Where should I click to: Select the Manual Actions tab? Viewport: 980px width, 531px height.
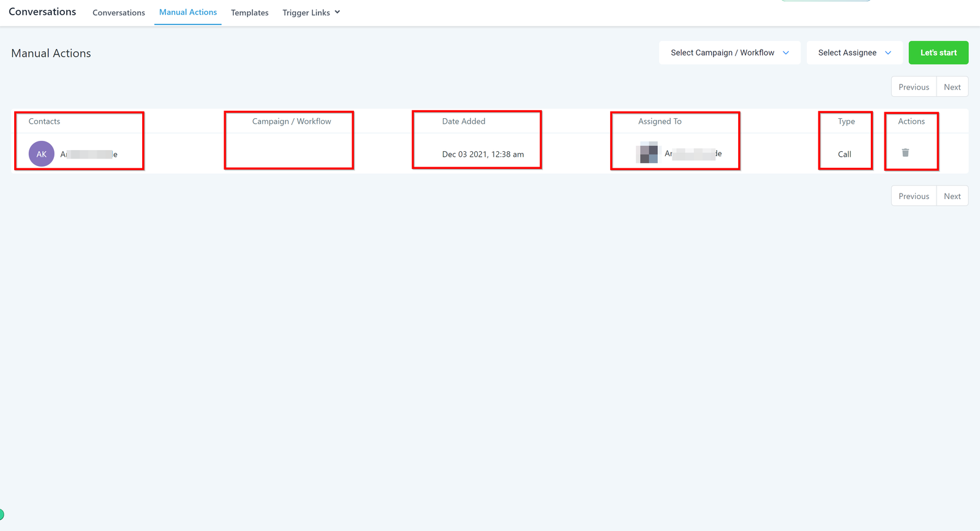[x=188, y=12]
